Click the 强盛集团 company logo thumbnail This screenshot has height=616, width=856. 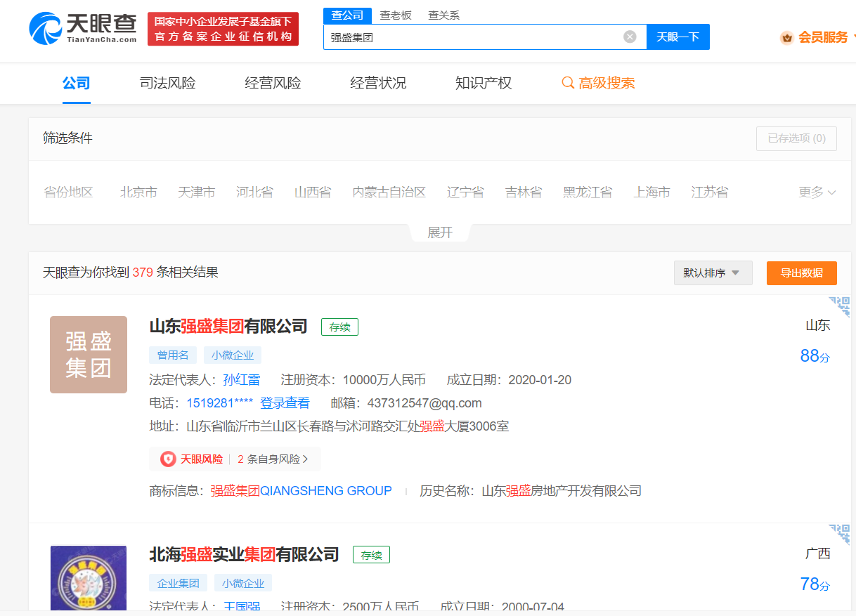[89, 355]
